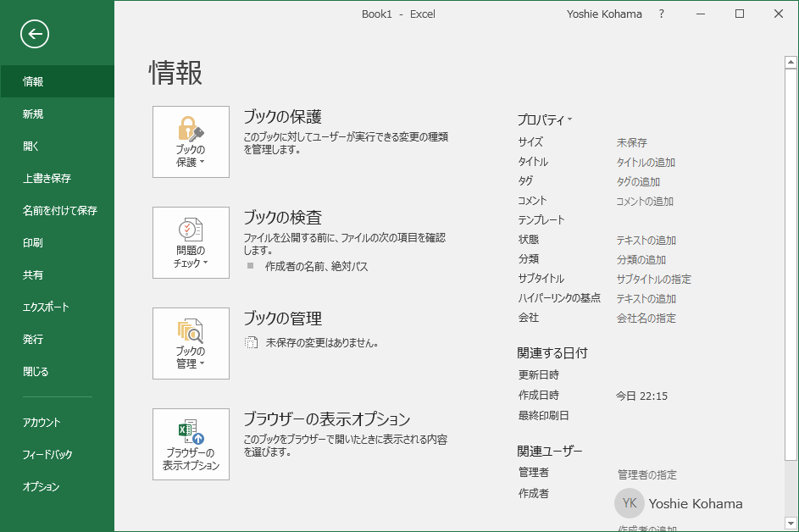Click 未保存 size value

pyautogui.click(x=632, y=142)
